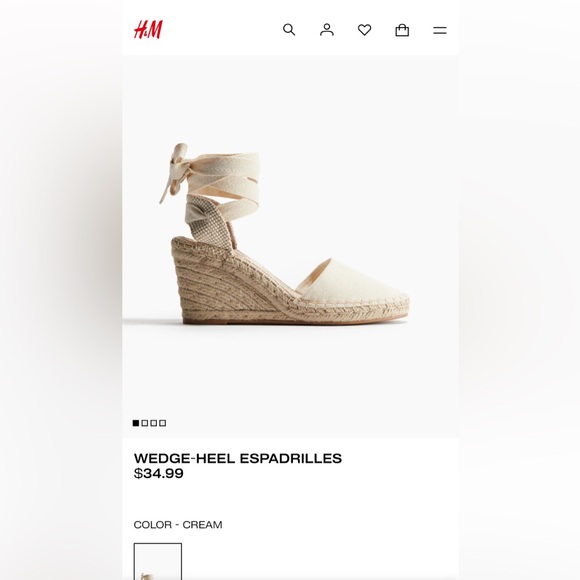Jump to the fourth product image indicator
The image size is (580, 580).
162,423
